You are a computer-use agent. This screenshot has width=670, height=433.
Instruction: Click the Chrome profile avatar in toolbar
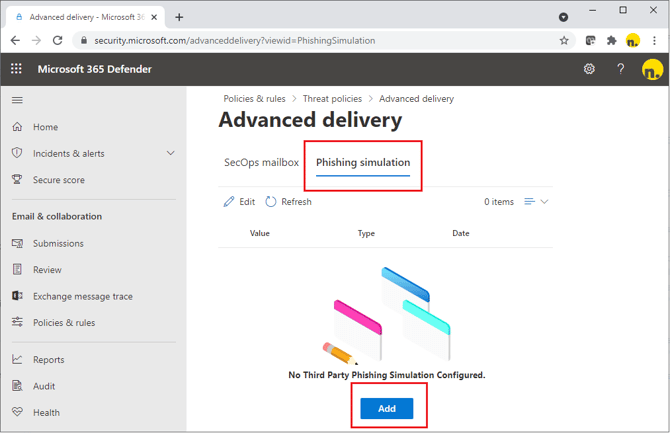[x=633, y=41]
